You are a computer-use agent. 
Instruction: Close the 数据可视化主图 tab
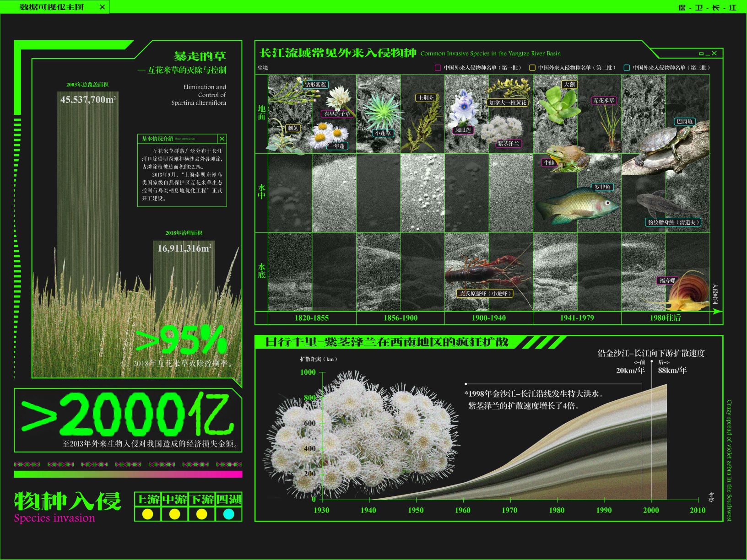pyautogui.click(x=102, y=7)
